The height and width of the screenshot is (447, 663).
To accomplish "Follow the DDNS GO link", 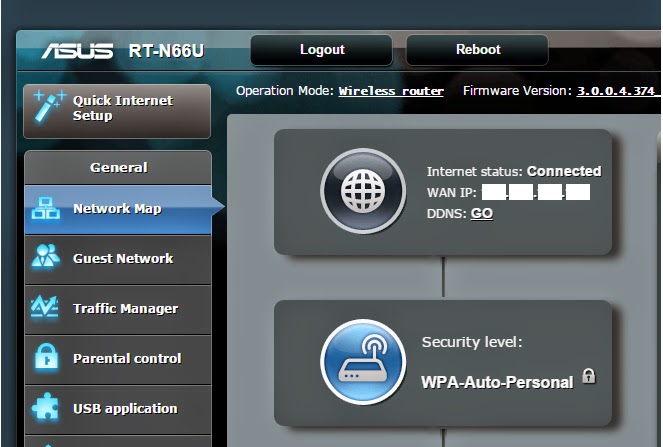I will [x=482, y=214].
